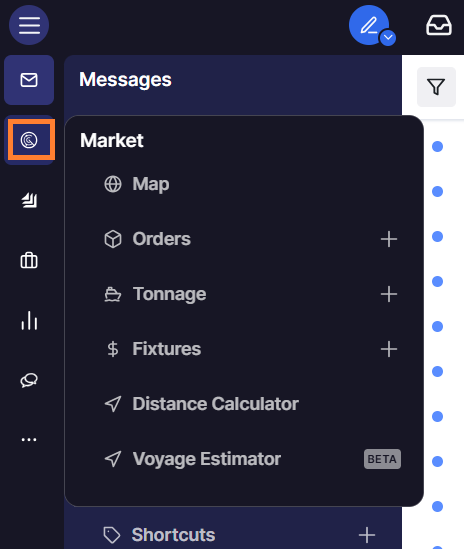
Task: Open the briefcase sidebar icon
Action: [29, 260]
